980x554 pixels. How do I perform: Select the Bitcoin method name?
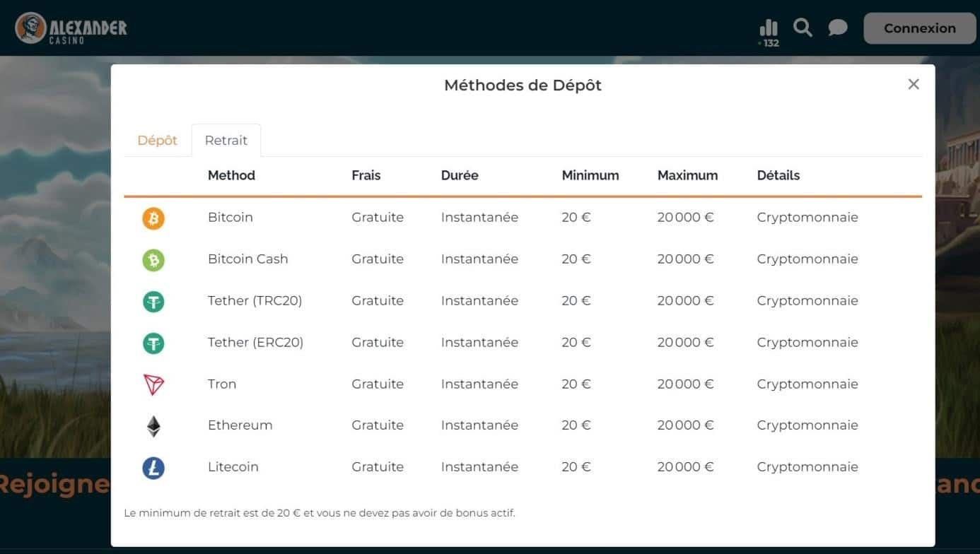click(231, 217)
